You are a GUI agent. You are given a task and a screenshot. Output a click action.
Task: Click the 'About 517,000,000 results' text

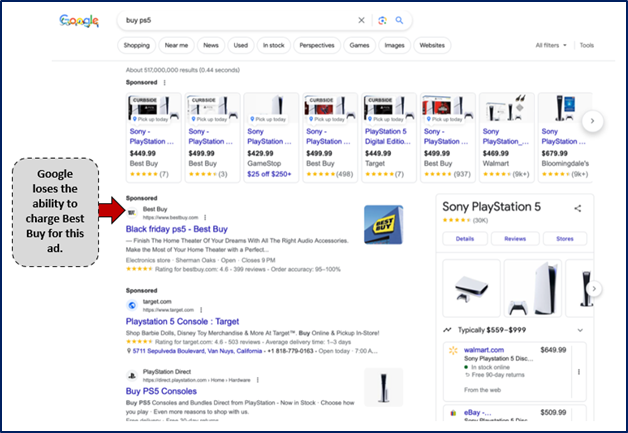[183, 70]
